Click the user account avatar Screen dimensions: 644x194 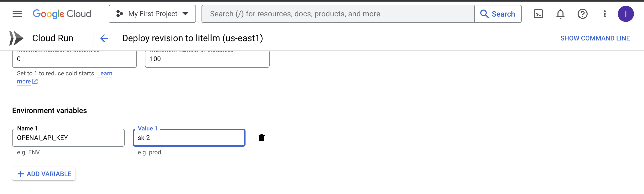tap(626, 14)
